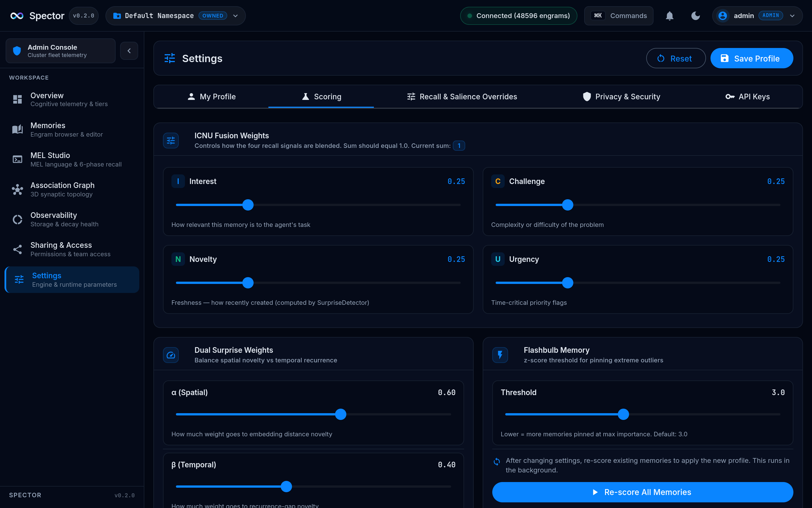Click the Reset button
The image size is (812, 508).
tap(676, 58)
